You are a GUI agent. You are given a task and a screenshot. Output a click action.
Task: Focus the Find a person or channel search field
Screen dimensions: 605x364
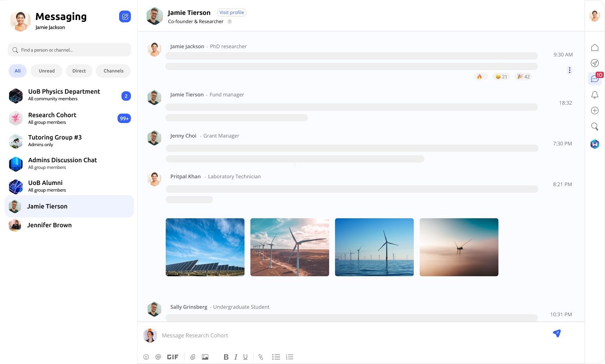tap(69, 50)
